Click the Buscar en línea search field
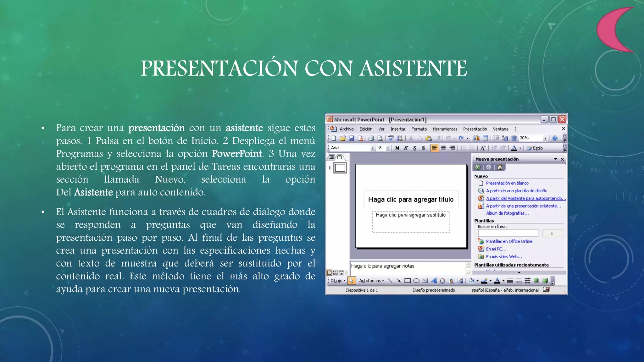This screenshot has width=644, height=362. click(508, 233)
